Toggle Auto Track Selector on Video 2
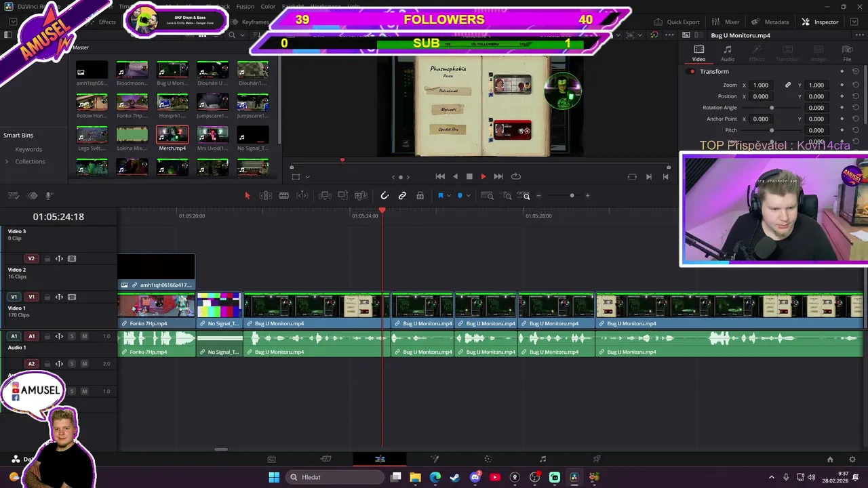This screenshot has height=488, width=868. point(59,259)
